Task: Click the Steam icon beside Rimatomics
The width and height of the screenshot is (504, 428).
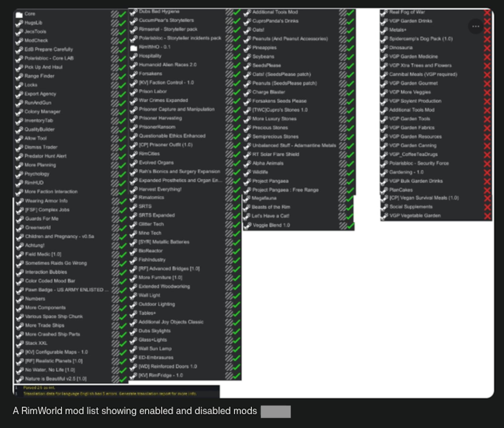Action: [134, 198]
